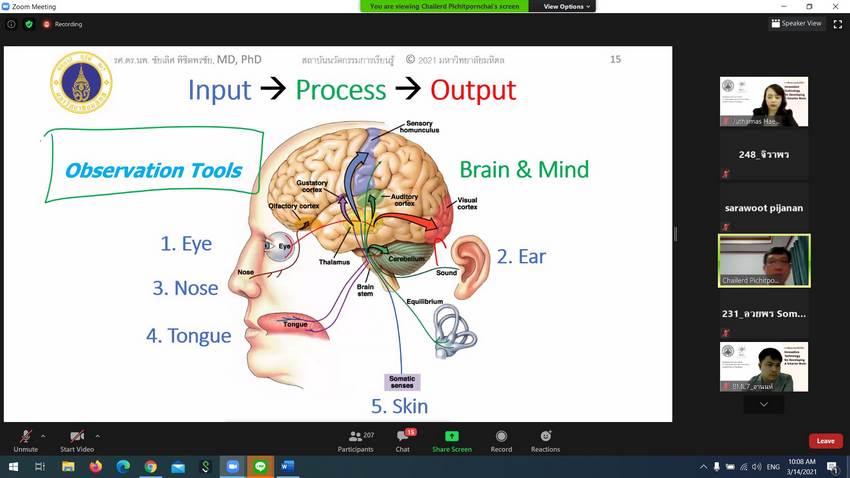Image resolution: width=850 pixels, height=478 pixels.
Task: Toggle the Recording indicator at top left
Action: [63, 23]
